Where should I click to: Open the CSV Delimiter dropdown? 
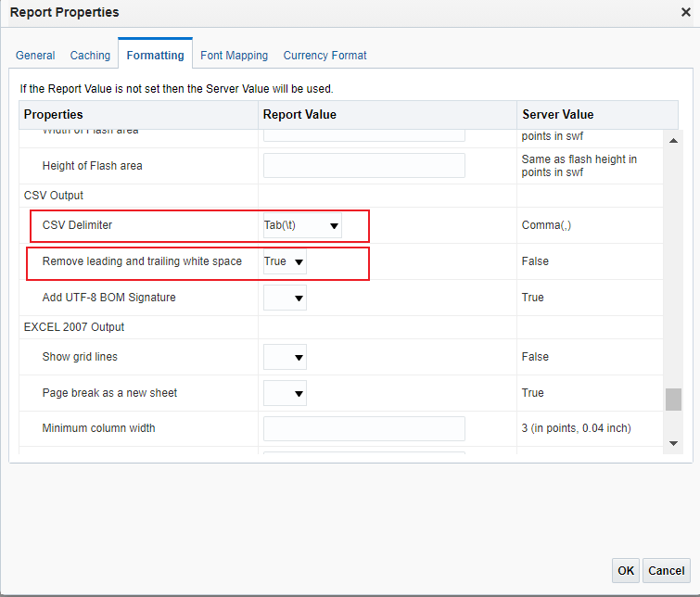[302, 225]
